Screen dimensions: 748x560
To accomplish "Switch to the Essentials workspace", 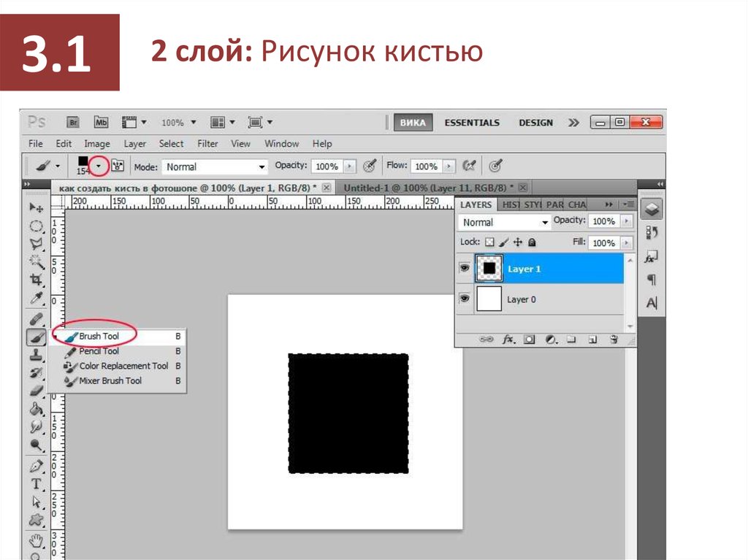I will (472, 123).
